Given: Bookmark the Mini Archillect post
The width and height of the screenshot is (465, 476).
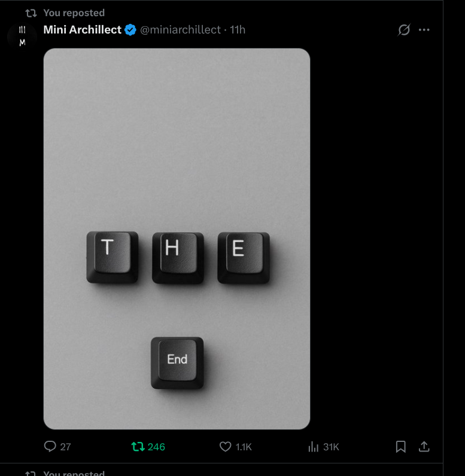Looking at the screenshot, I should coord(401,447).
